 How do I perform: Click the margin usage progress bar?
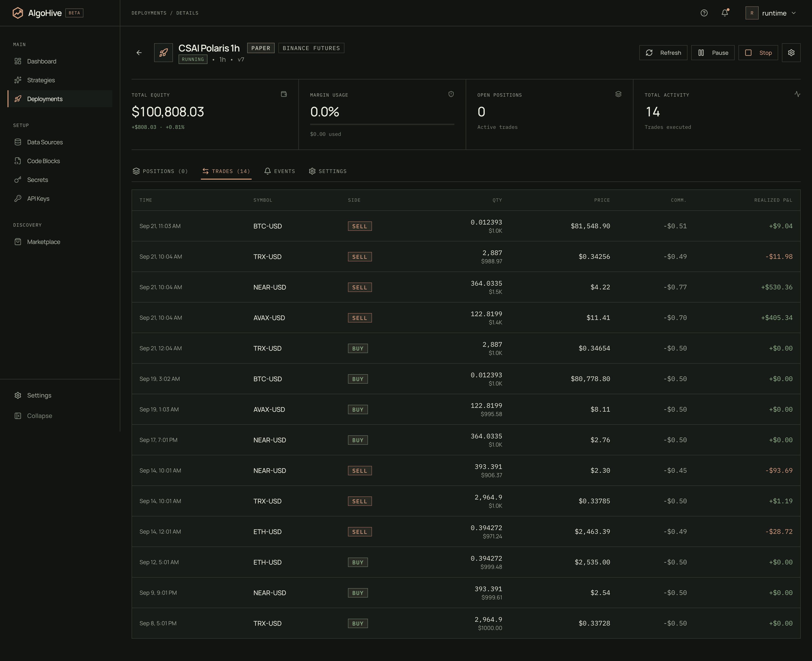[382, 124]
